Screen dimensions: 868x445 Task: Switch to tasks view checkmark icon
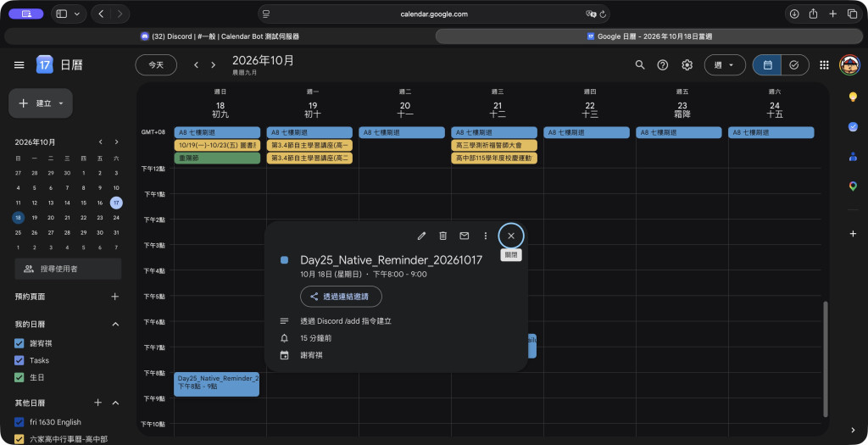point(794,64)
